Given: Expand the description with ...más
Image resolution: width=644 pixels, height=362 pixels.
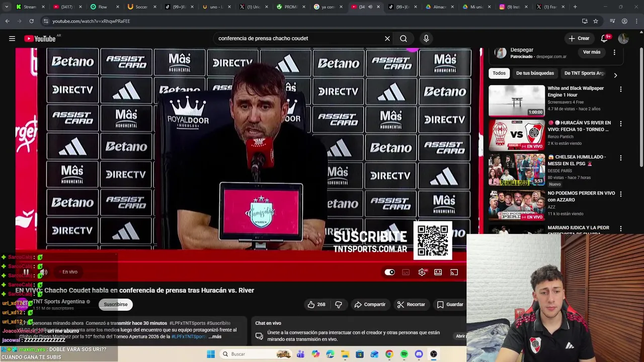Looking at the screenshot, I should (215, 336).
